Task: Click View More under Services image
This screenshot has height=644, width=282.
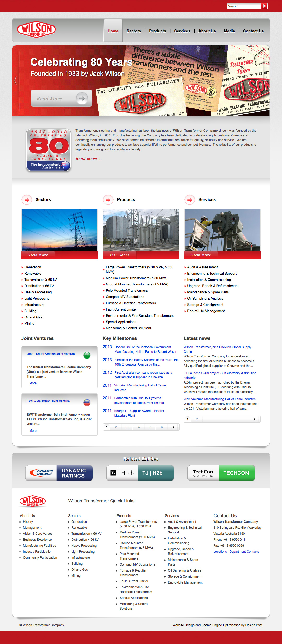Action: tap(201, 255)
